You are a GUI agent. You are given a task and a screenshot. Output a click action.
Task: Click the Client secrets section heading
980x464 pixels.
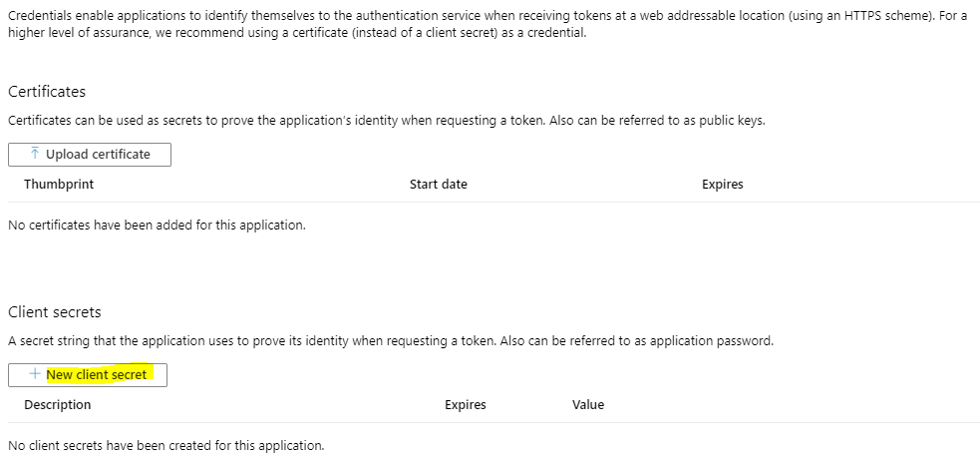tap(55, 312)
